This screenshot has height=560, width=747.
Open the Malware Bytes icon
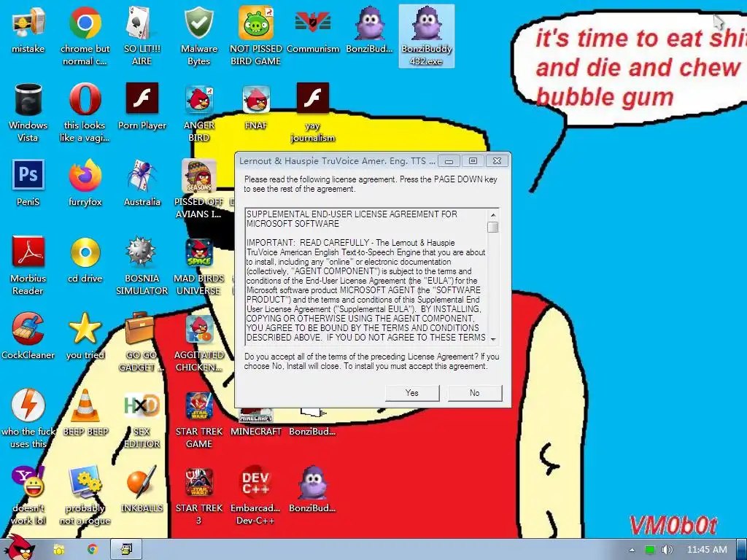(198, 36)
